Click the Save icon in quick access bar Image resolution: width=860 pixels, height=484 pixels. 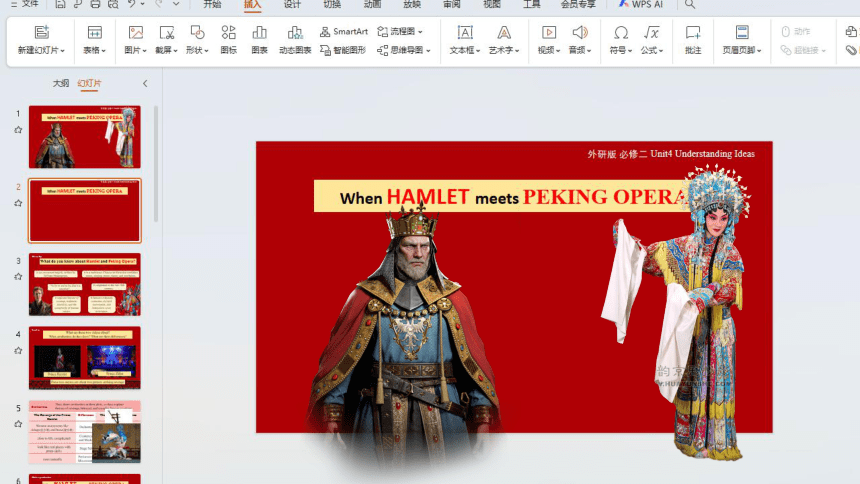click(x=60, y=4)
